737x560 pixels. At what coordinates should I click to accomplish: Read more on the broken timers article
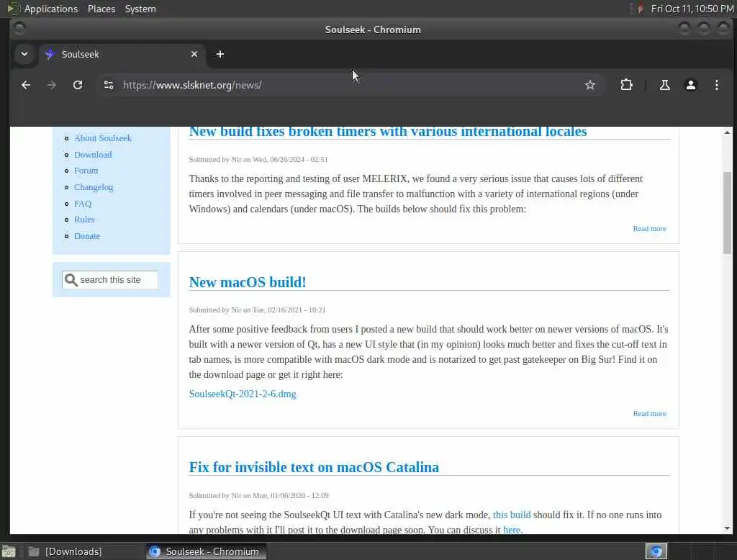tap(649, 228)
